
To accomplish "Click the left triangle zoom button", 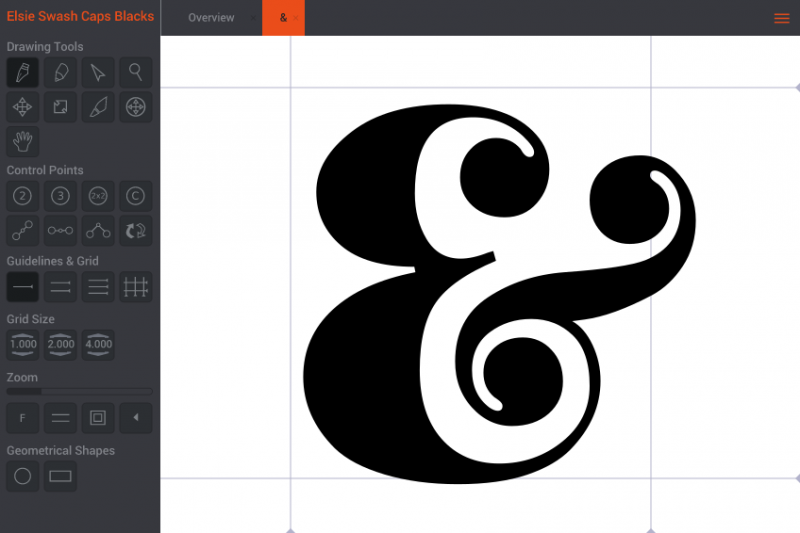I will tap(136, 418).
